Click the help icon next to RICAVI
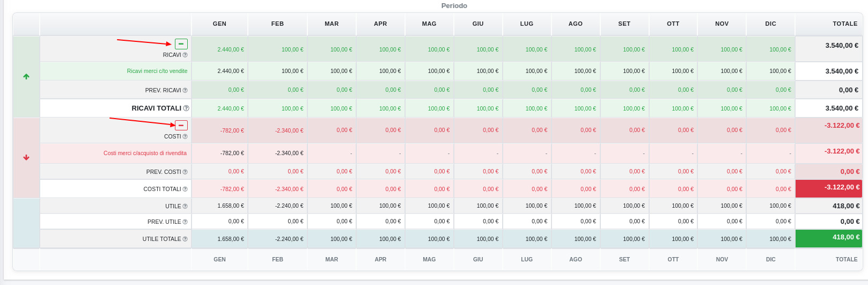 coord(185,55)
